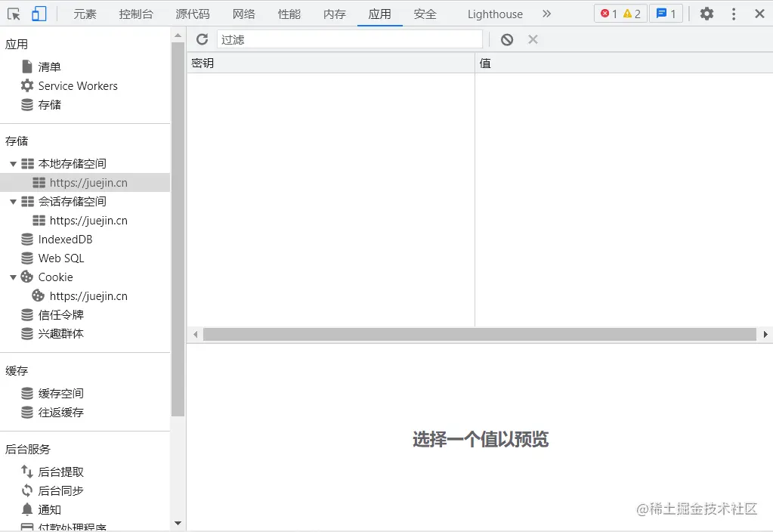Viewport: 773px width, 532px height.
Task: Open the 元素 tab
Action: click(85, 14)
